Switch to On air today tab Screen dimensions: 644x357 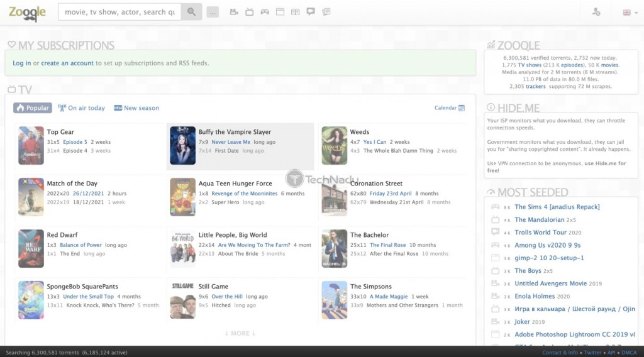[x=81, y=108]
